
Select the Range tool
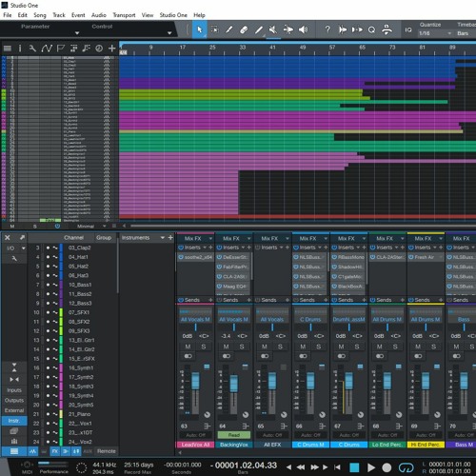(x=215, y=30)
